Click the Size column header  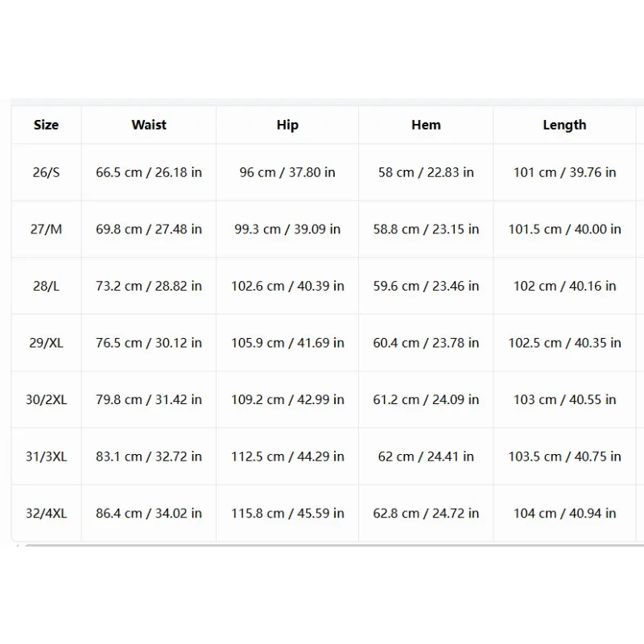[x=46, y=125]
